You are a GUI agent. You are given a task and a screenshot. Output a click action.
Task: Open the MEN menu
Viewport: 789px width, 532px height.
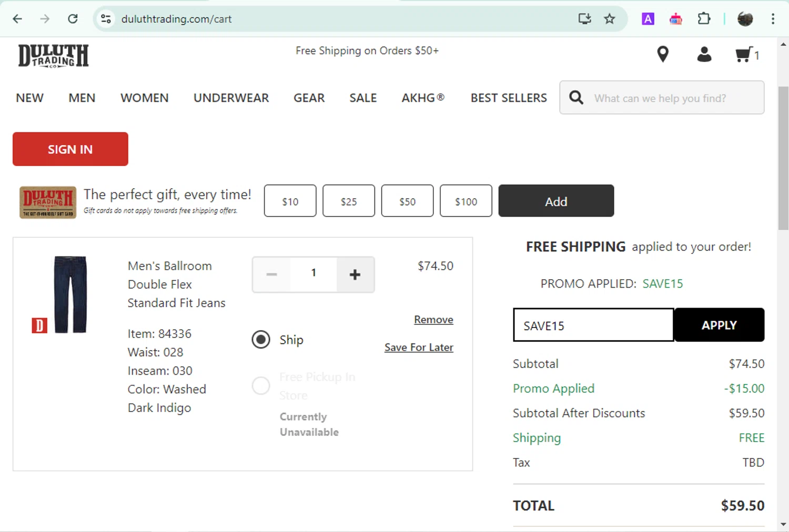pos(82,98)
